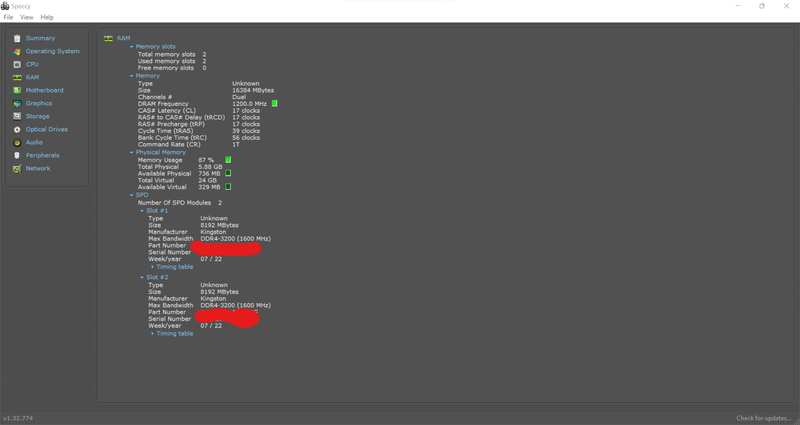Viewport: 800px width, 425px height.
Task: Collapse the Physical Memory section
Action: [x=132, y=153]
